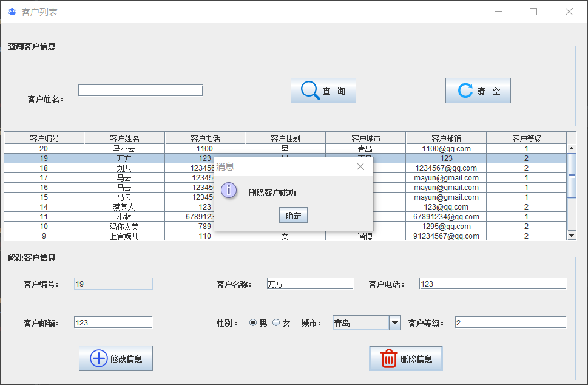
Task: Click the 客户列表 window title icon
Action: 12,12
